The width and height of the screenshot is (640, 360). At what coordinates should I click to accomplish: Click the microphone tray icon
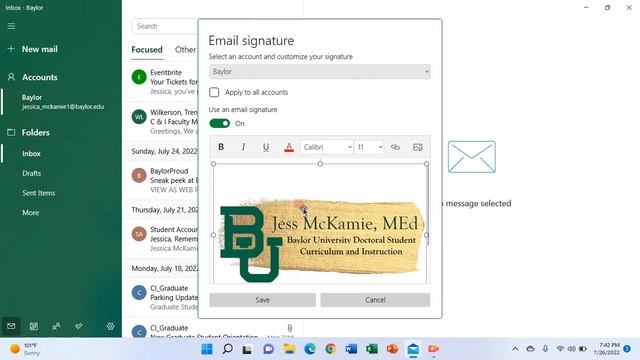(545, 349)
